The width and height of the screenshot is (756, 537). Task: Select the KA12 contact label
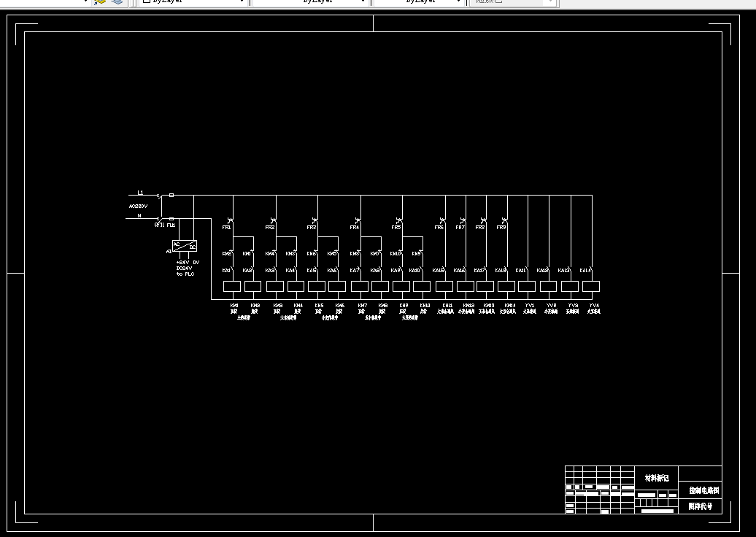point(542,271)
